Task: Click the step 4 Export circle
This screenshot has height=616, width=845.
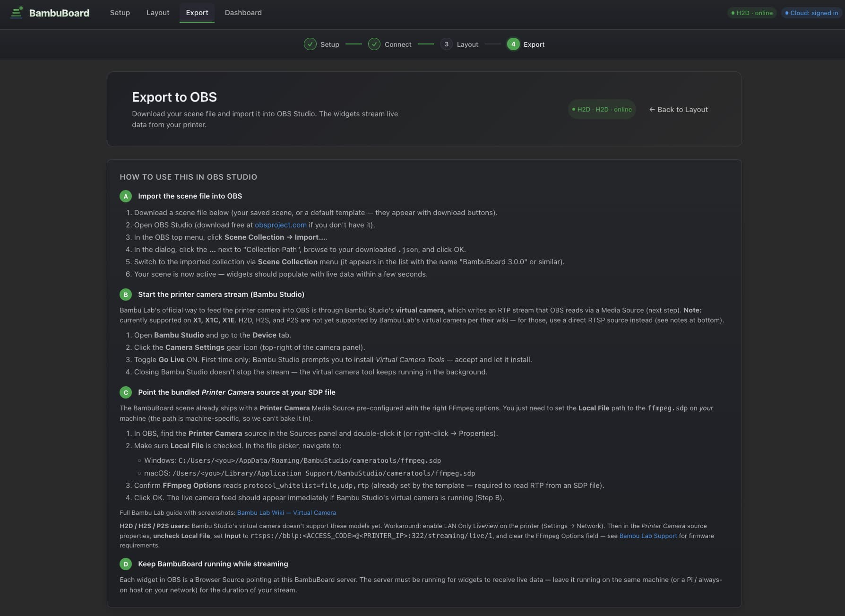Action: (513, 44)
